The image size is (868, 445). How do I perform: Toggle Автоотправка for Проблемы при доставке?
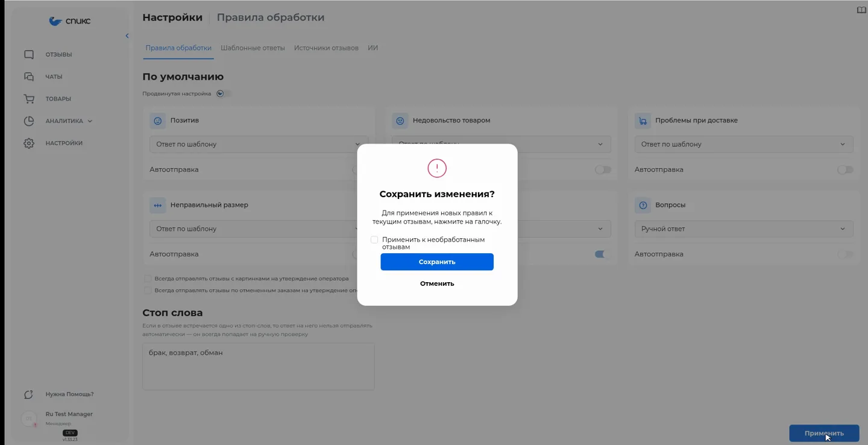[845, 170]
